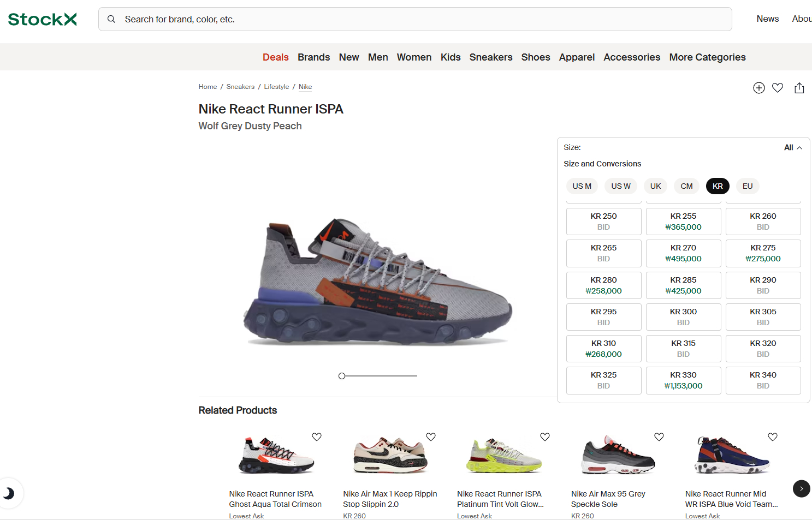Favorite the Nike React Runner ISPA with heart icon
812x520 pixels.
(x=778, y=88)
